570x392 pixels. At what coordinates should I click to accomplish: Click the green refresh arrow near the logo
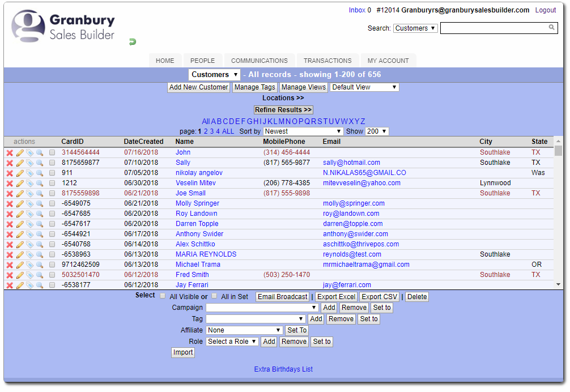(133, 42)
